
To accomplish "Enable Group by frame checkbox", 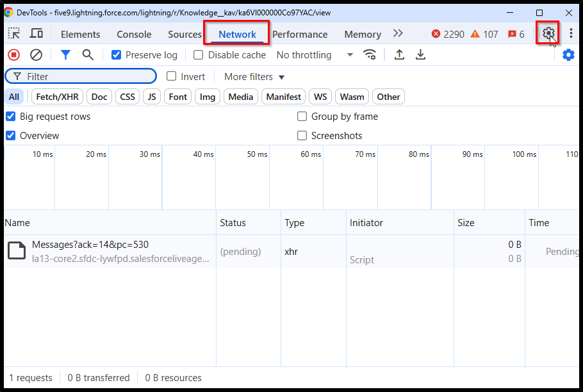I will [302, 117].
